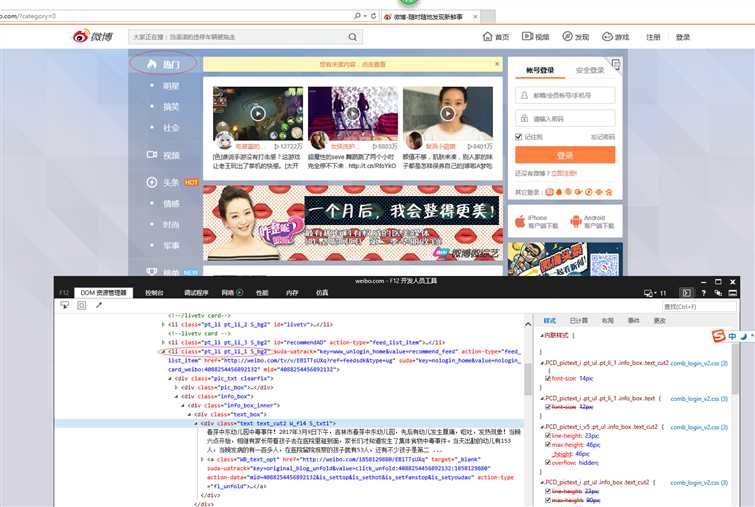Viewport: 755px width, 507px height.
Task: Select 视频 category in left sidebar
Action: coord(164,155)
